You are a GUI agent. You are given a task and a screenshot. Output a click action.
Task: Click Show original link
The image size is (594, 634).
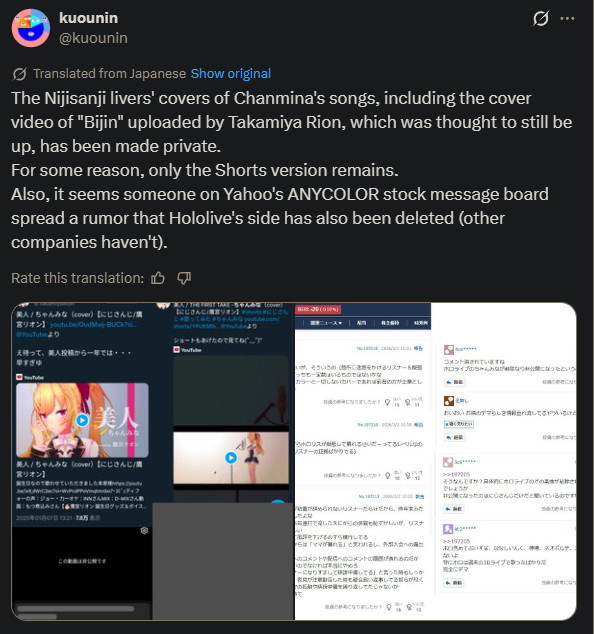pyautogui.click(x=230, y=74)
